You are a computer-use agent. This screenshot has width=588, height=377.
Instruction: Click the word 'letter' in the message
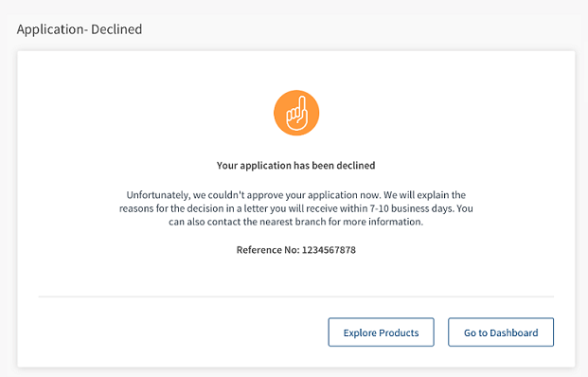(256, 208)
